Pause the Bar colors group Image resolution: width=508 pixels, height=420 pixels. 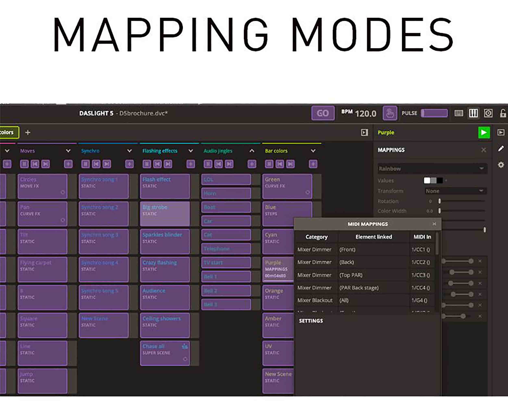(269, 164)
